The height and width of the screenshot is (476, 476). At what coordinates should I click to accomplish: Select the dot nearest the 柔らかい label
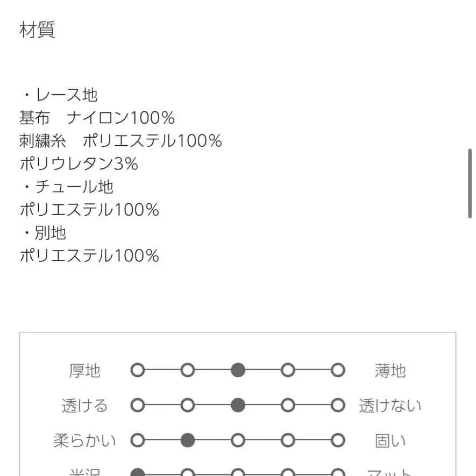138,441
